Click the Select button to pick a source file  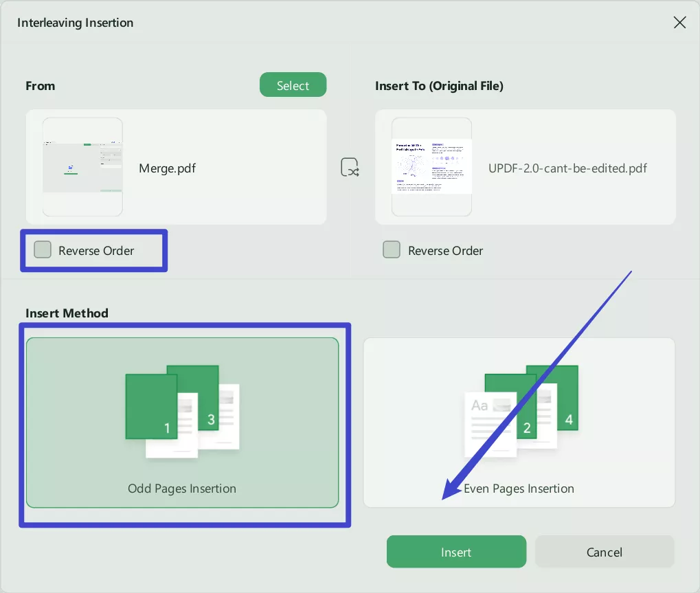[x=293, y=85]
